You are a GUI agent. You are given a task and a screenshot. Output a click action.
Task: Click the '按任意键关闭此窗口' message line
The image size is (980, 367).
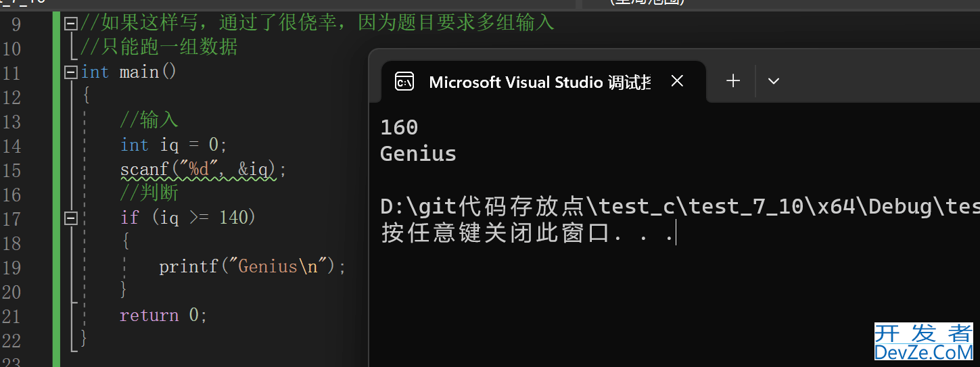point(528,234)
